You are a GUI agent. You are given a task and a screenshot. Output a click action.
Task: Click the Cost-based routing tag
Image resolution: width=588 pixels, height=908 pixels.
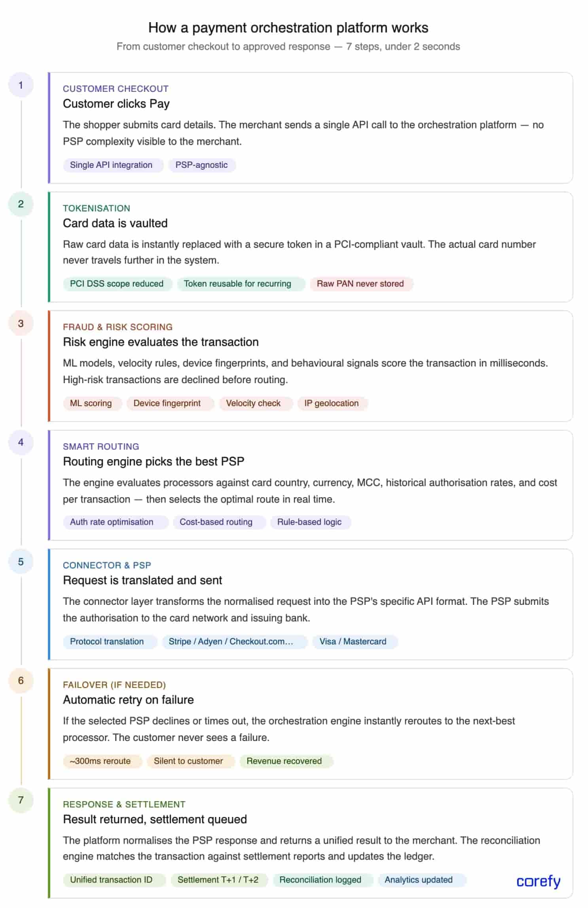[x=216, y=522]
